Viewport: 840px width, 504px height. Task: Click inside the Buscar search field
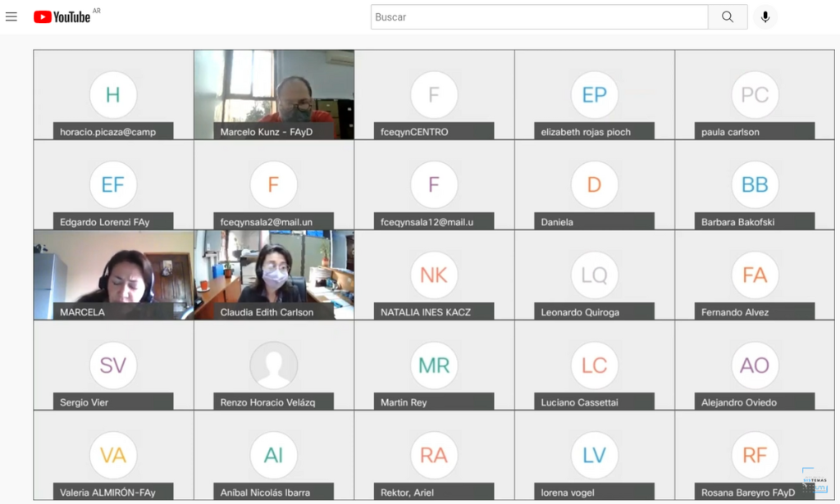coord(539,17)
